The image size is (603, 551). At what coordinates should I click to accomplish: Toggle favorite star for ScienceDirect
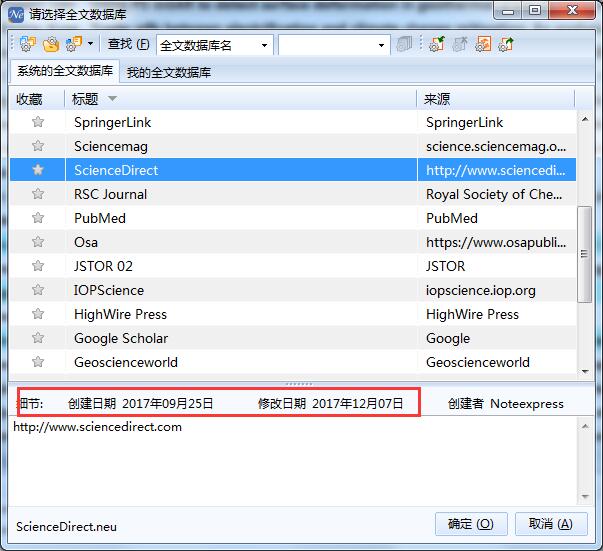38,170
